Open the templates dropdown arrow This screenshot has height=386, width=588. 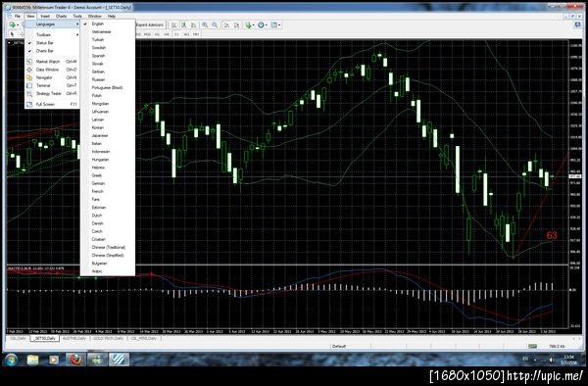(x=279, y=25)
